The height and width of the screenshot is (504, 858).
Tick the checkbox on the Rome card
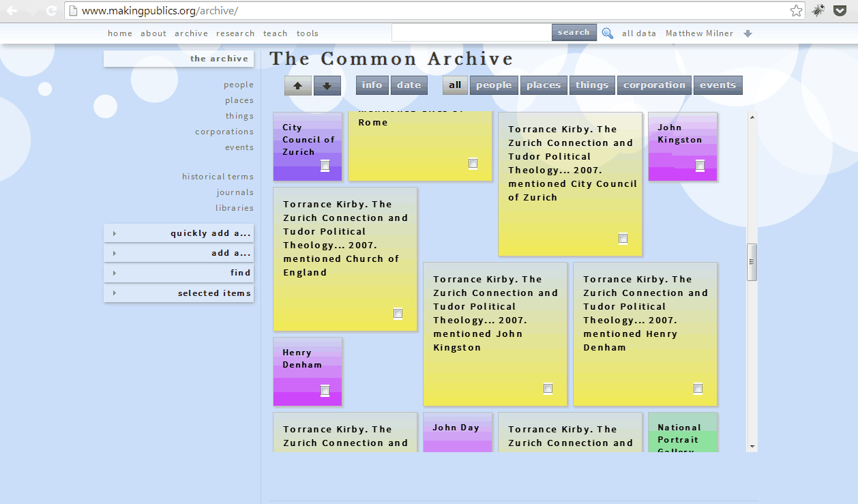click(x=473, y=164)
